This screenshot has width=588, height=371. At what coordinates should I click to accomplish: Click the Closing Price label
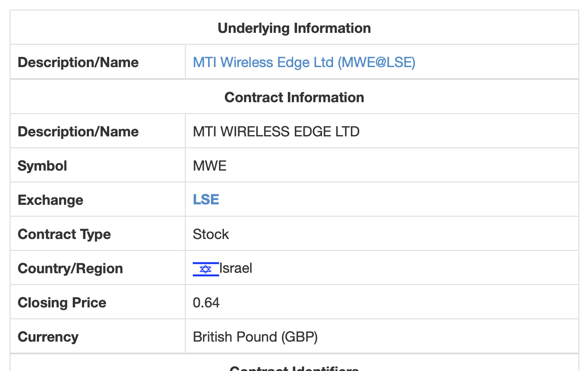[x=62, y=303]
